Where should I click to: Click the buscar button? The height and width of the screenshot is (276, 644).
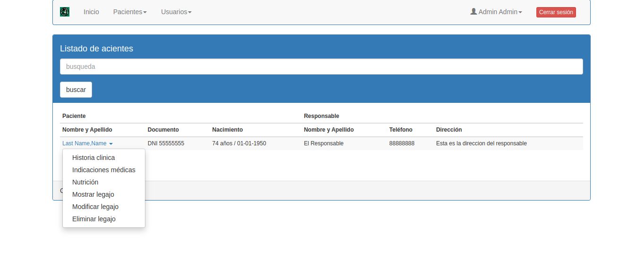[x=76, y=90]
